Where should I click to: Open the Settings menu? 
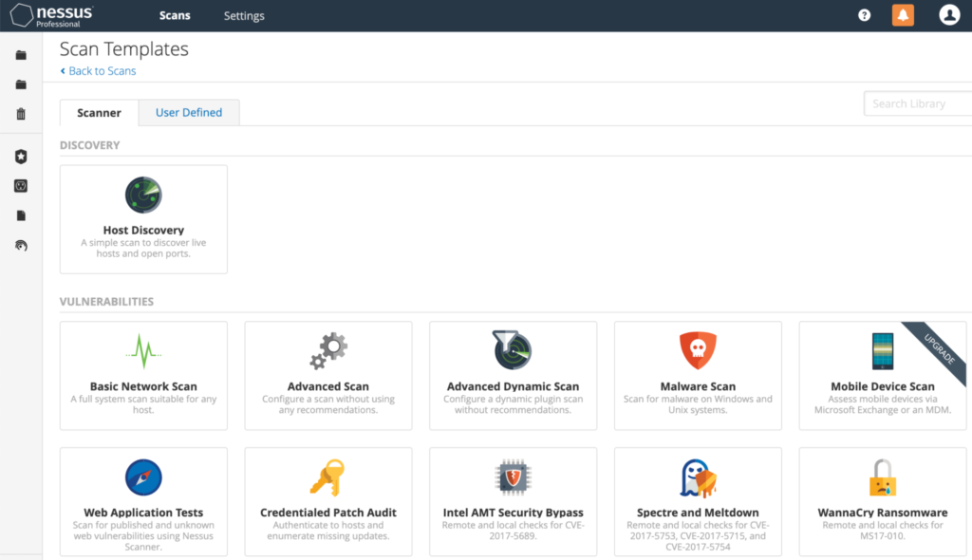pyautogui.click(x=244, y=15)
